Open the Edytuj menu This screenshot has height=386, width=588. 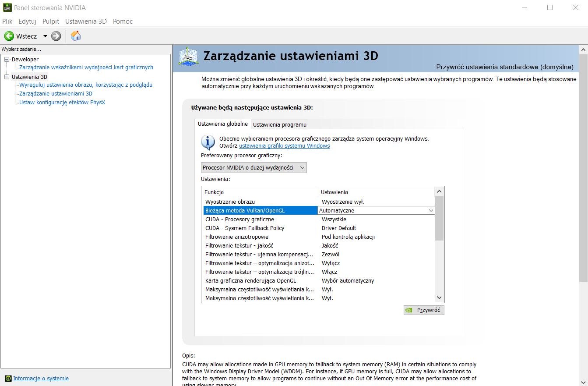pos(27,21)
